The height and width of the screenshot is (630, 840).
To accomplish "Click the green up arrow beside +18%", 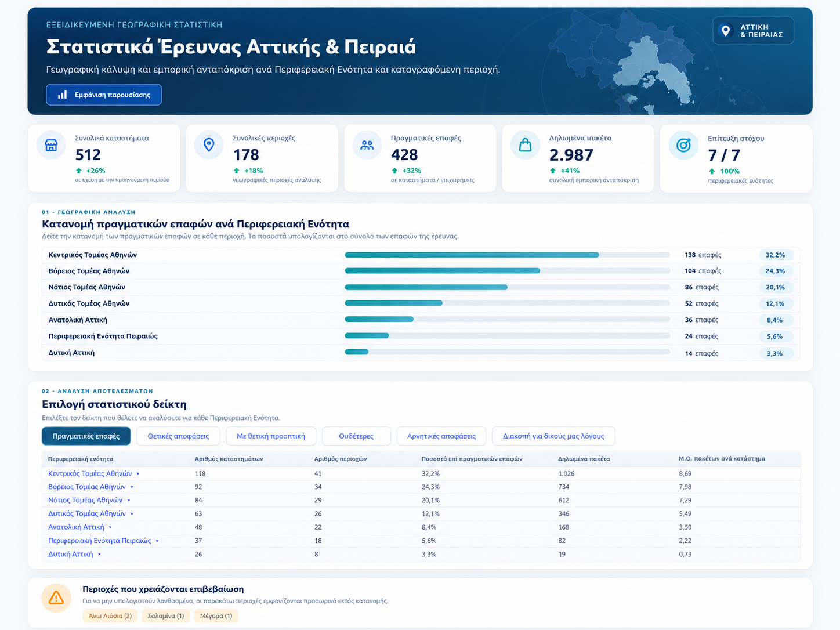I will pyautogui.click(x=237, y=171).
